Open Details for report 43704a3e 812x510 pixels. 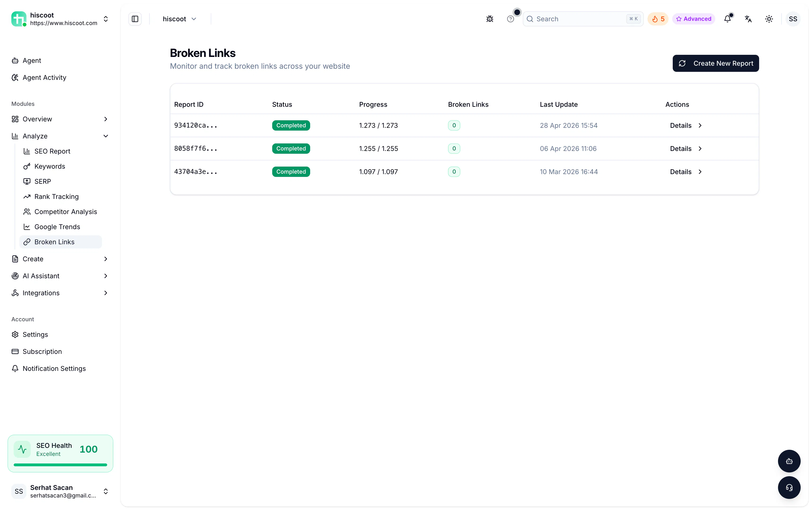point(686,172)
